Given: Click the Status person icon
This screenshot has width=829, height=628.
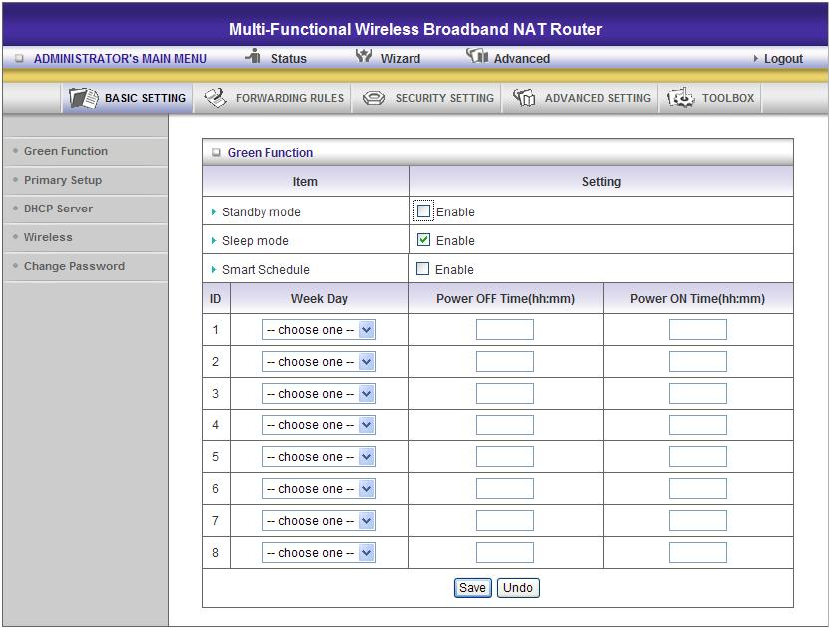Looking at the screenshot, I should tap(253, 57).
